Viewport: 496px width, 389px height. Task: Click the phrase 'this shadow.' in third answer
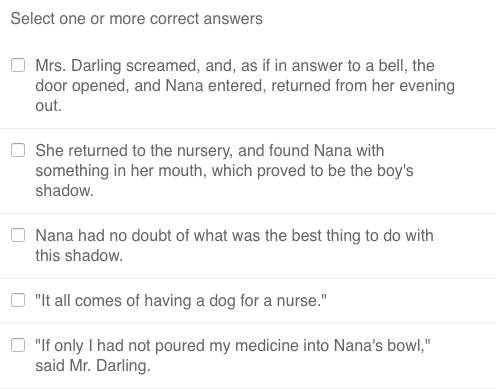click(x=79, y=256)
